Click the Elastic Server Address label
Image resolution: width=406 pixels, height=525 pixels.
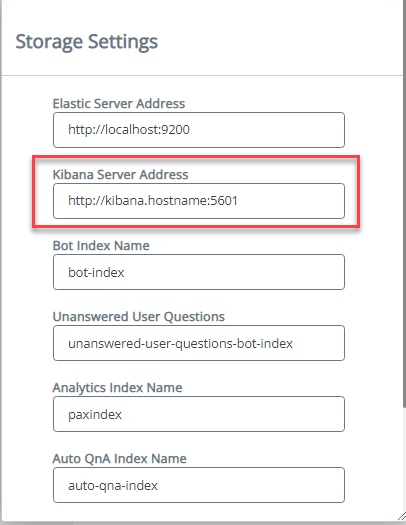pos(119,103)
